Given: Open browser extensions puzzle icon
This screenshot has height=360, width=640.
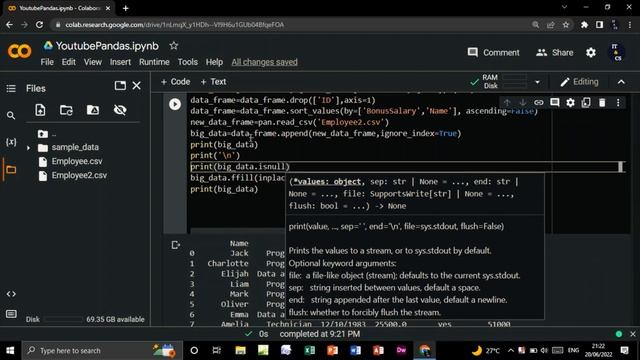Looking at the screenshot, I should [x=584, y=25].
